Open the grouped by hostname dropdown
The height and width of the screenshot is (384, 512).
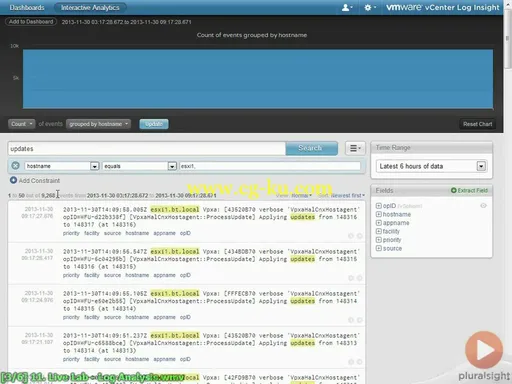(x=98, y=124)
